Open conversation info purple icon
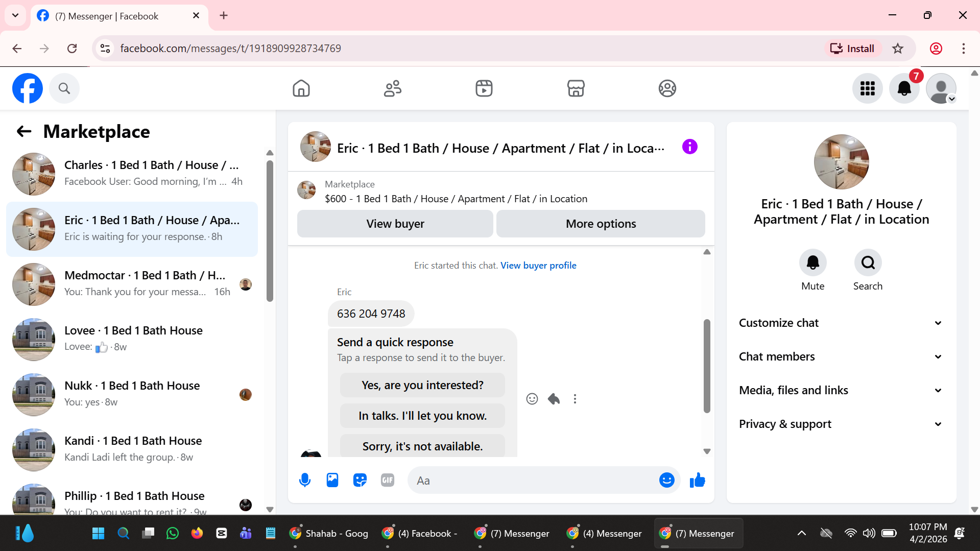Screen dimensions: 980x551 tap(689, 147)
